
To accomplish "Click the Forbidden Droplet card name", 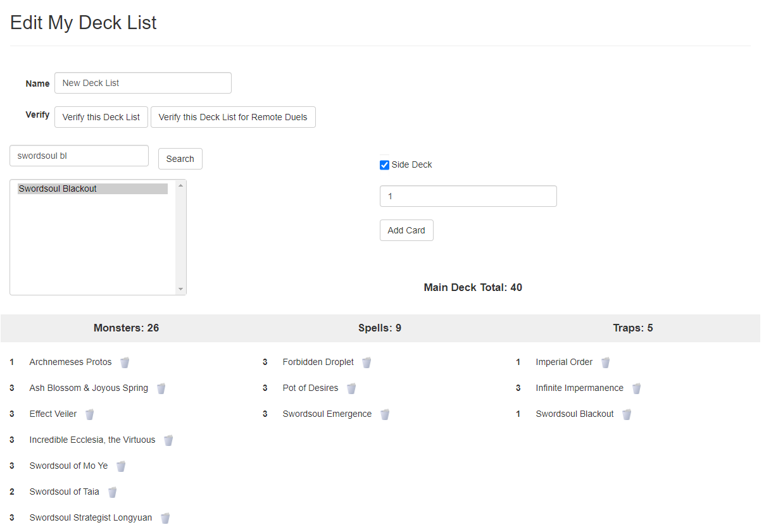I will tap(318, 362).
